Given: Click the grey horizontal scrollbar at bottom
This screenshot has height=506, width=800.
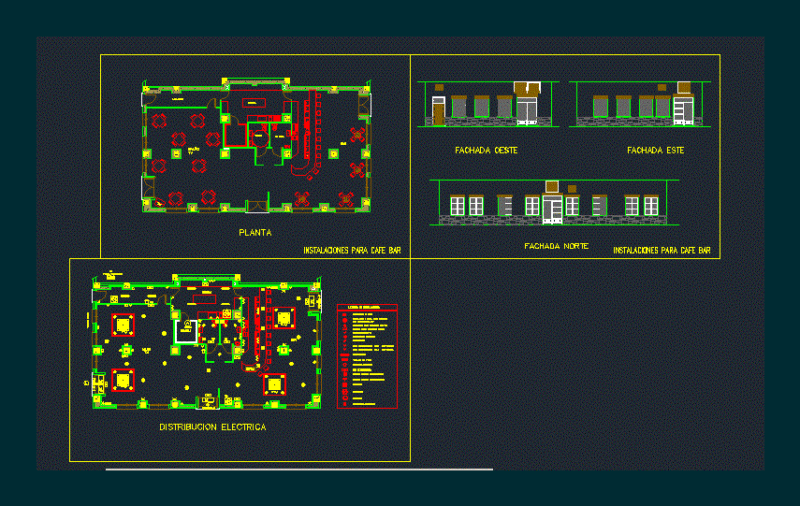Looking at the screenshot, I should (299, 469).
